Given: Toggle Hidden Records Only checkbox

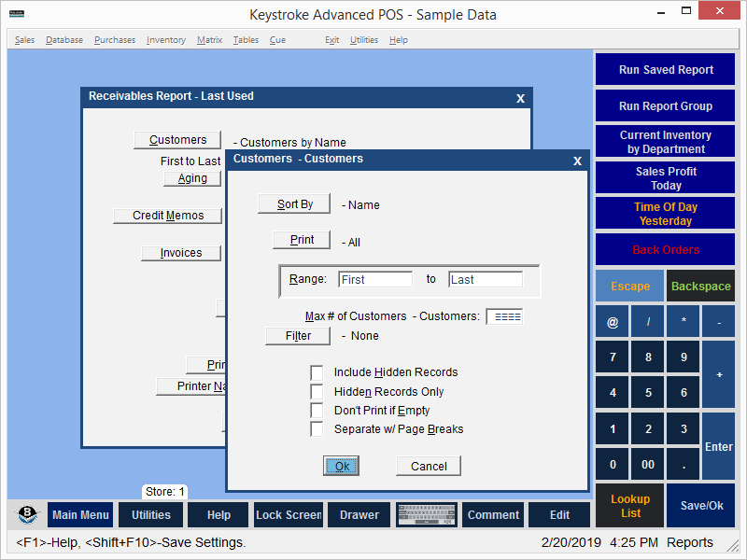Looking at the screenshot, I should click(317, 392).
